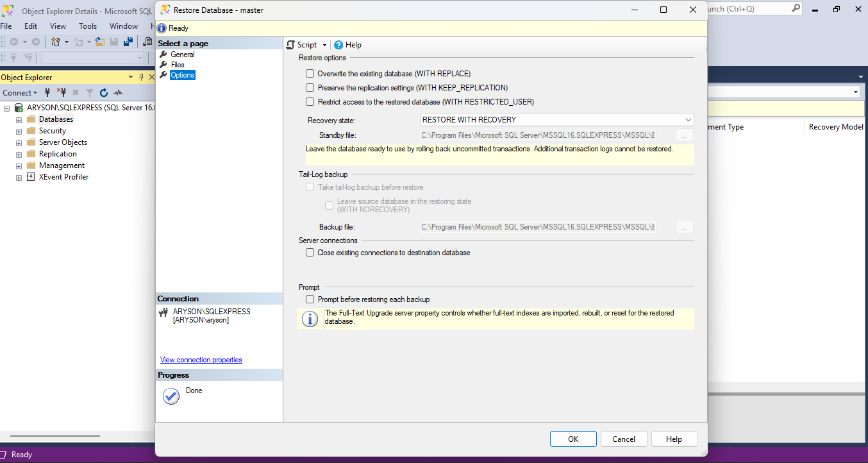The width and height of the screenshot is (868, 463).
Task: Click View connection properties link
Action: [201, 360]
